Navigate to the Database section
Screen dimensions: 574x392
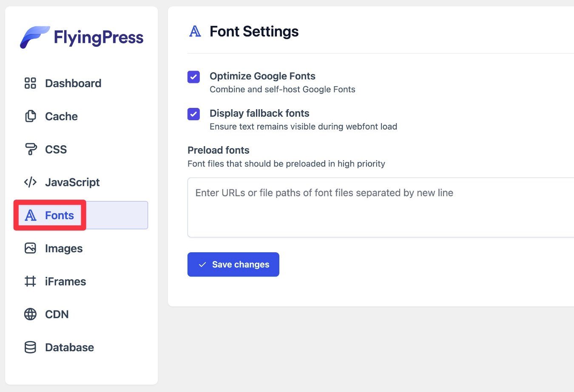[69, 347]
